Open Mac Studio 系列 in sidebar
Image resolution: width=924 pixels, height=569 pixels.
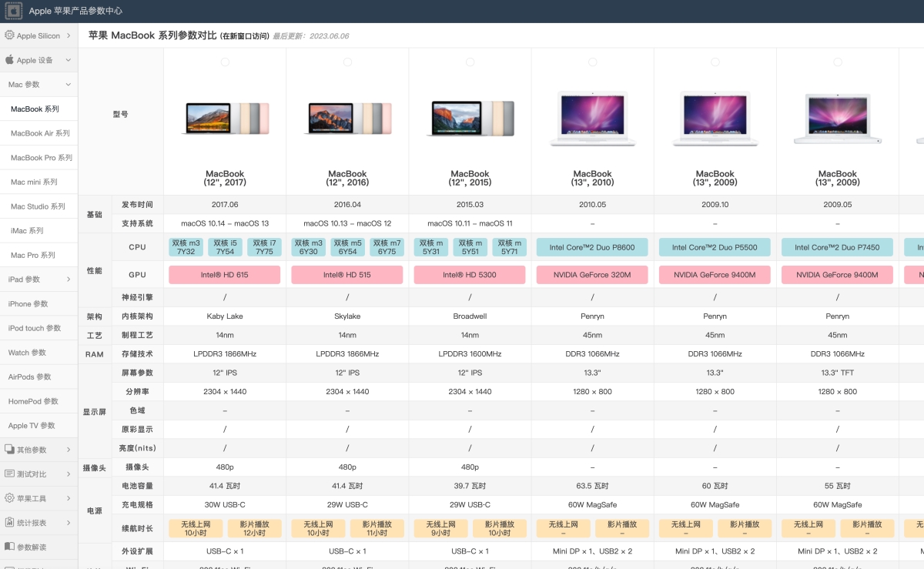(38, 206)
